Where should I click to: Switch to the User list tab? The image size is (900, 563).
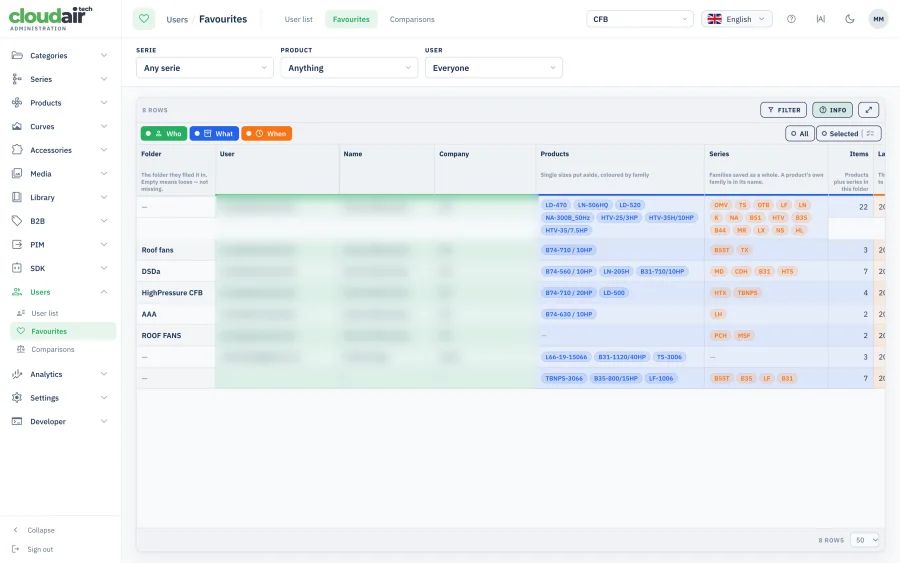[298, 19]
